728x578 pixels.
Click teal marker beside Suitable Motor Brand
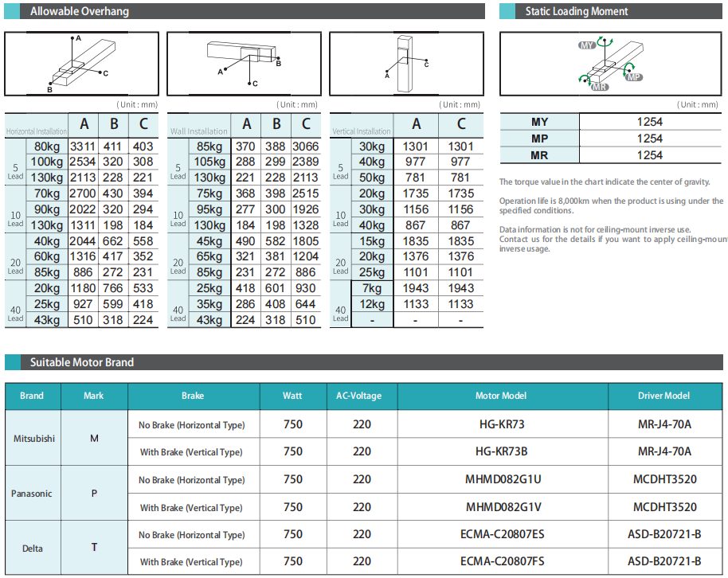pos(14,362)
